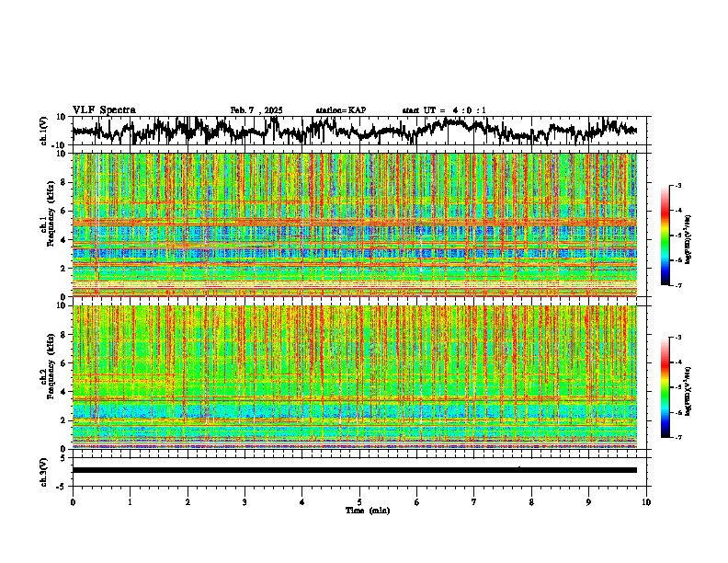Click time-axis tick label "4" at bottom
The image size is (728, 563).
(302, 502)
